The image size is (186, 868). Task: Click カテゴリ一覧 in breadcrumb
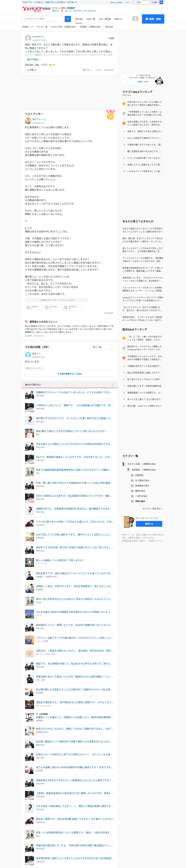pyautogui.click(x=42, y=27)
